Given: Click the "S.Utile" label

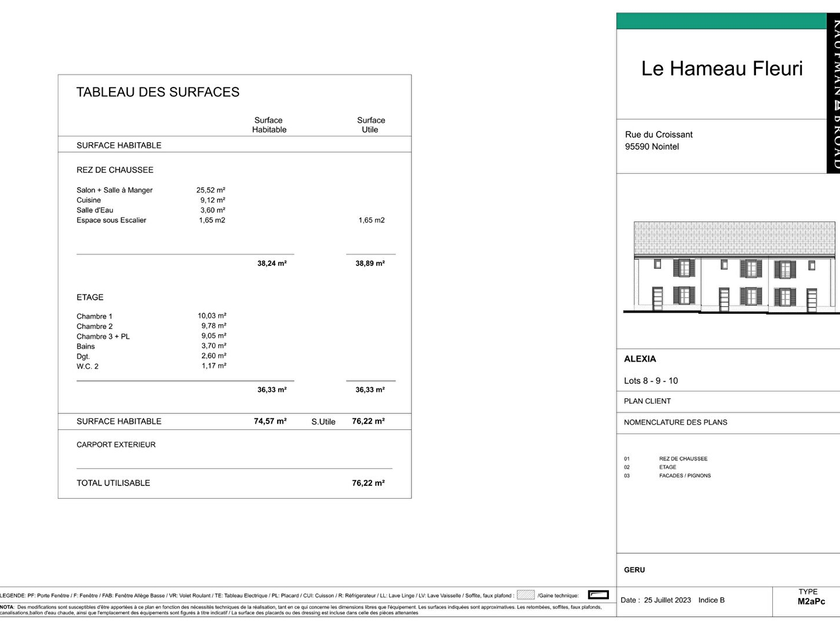Looking at the screenshot, I should pyautogui.click(x=323, y=422).
